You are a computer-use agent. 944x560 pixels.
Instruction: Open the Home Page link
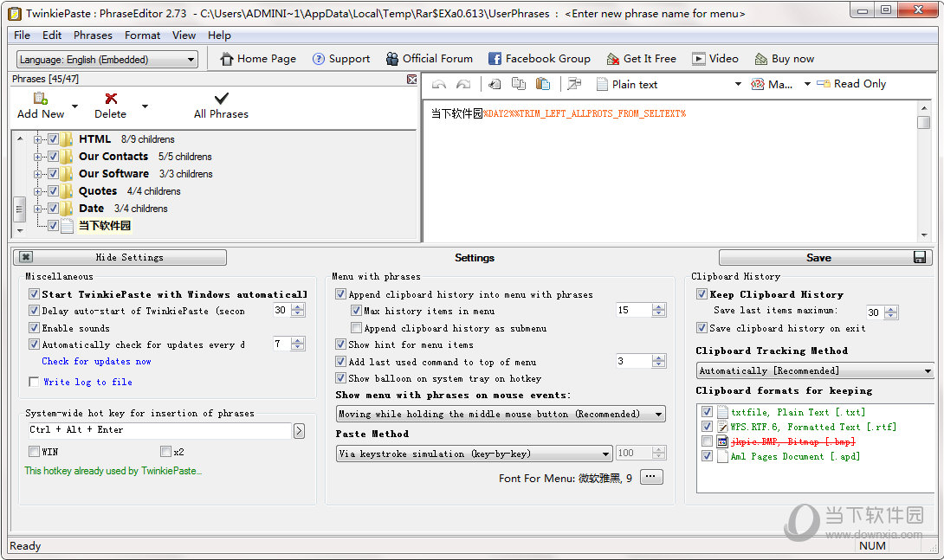pyautogui.click(x=258, y=58)
